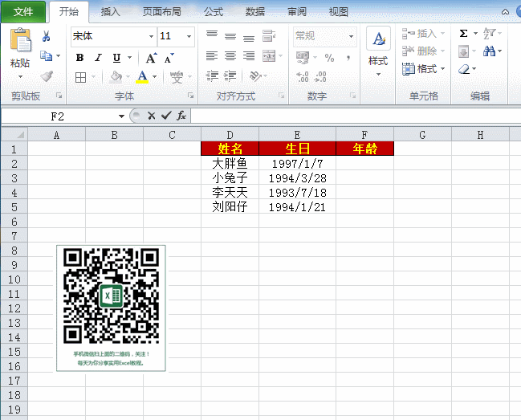Open the 公式 ribbon tab
This screenshot has width=521, height=420.
click(x=214, y=12)
